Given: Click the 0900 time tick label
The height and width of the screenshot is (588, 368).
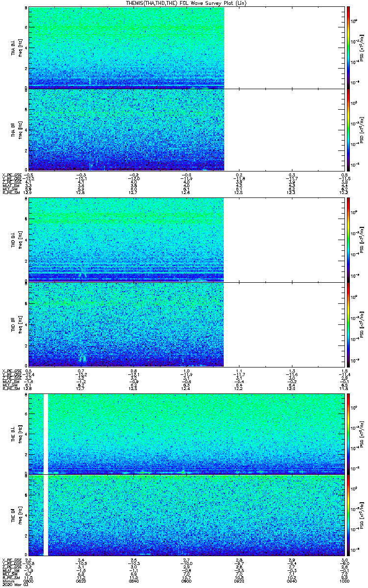Looking at the screenshot, I should coord(187,581).
